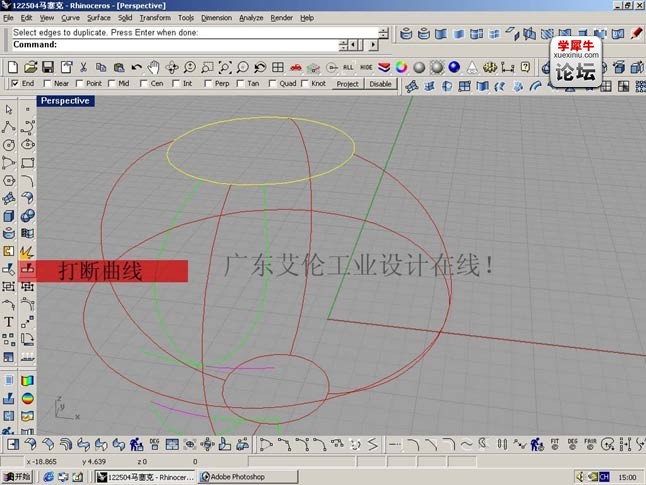Click the Select ALL icon

(348, 67)
